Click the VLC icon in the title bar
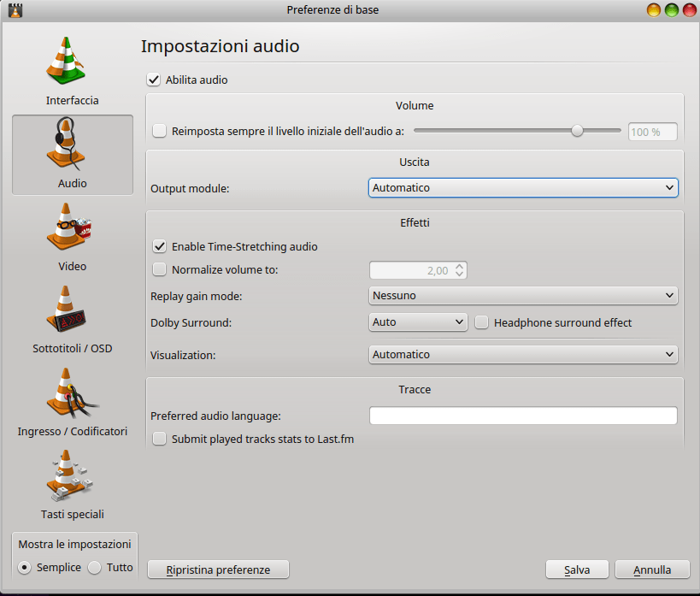 pos(15,9)
